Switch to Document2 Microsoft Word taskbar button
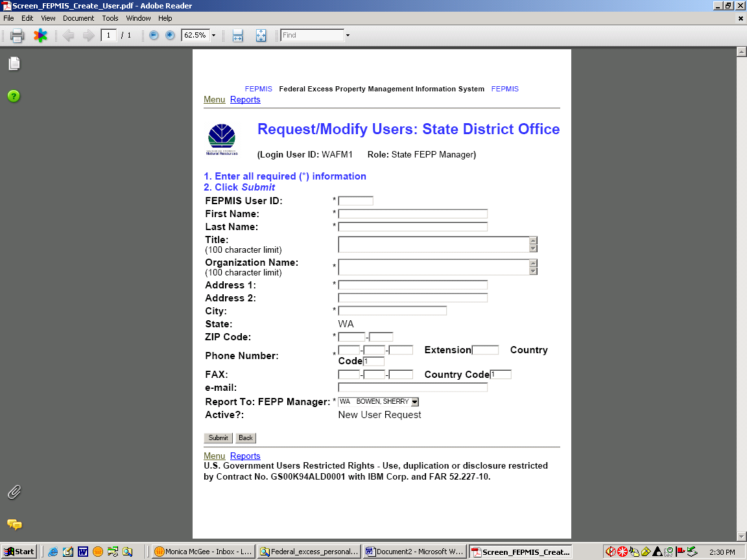 pos(414,552)
